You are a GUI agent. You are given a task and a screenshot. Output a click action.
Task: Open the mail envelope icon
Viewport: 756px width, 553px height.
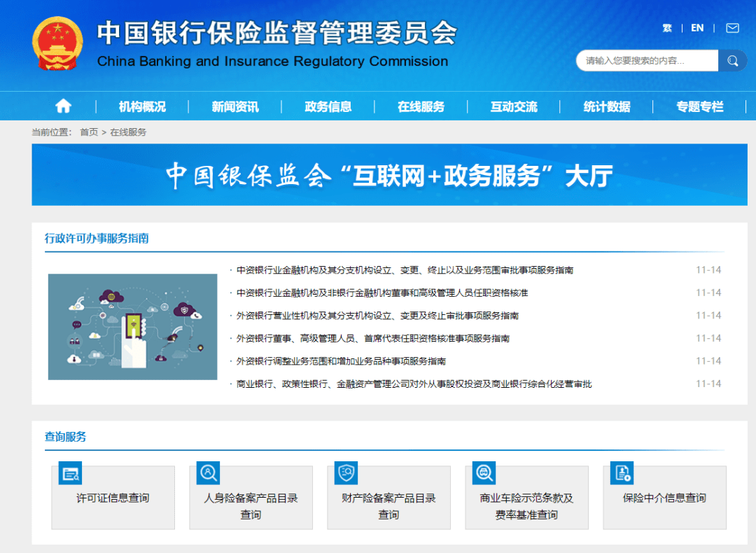click(732, 28)
